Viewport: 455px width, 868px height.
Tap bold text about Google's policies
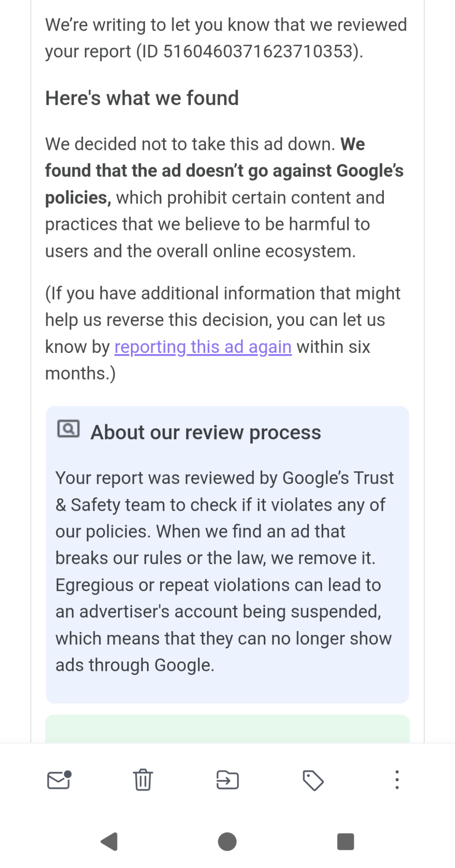[x=224, y=171]
